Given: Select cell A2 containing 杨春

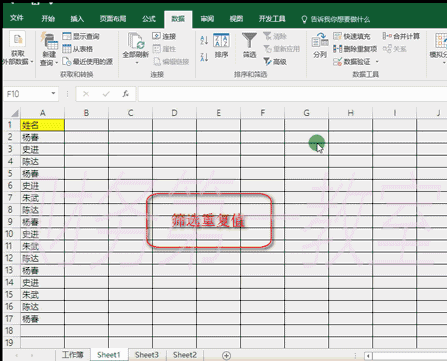Looking at the screenshot, I should point(42,137).
